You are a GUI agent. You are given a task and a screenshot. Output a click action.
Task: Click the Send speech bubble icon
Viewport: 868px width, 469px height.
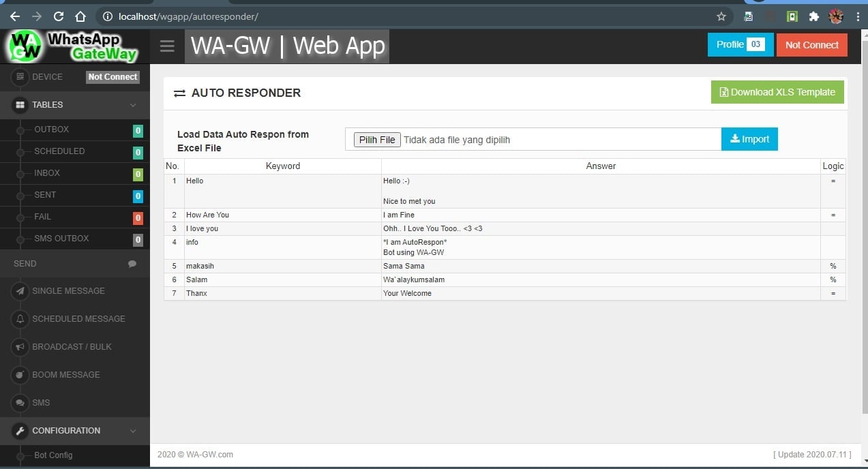click(x=132, y=264)
